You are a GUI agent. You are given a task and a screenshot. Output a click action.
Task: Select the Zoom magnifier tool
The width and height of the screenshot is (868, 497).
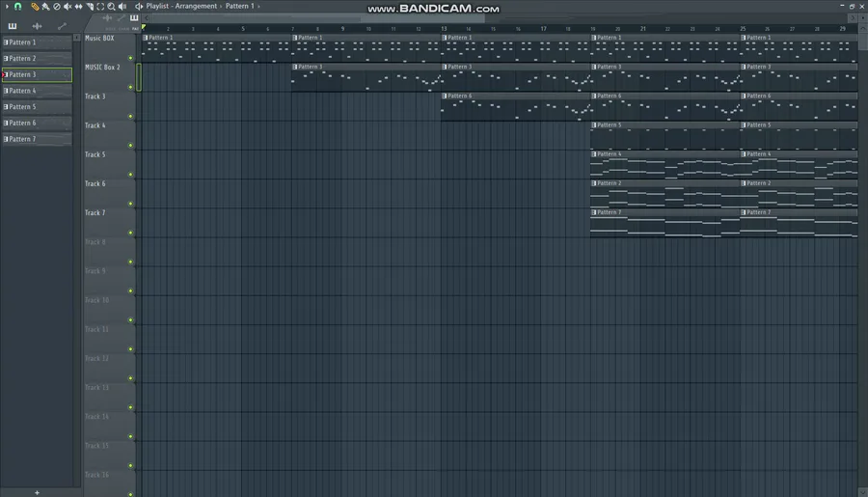pyautogui.click(x=111, y=7)
